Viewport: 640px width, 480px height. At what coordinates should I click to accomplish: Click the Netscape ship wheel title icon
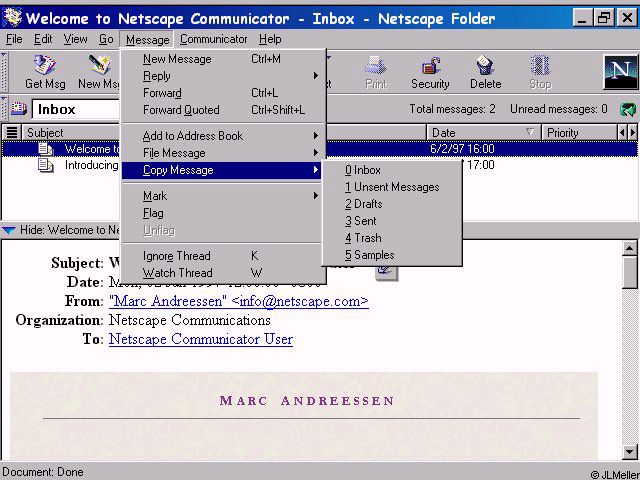tap(12, 17)
